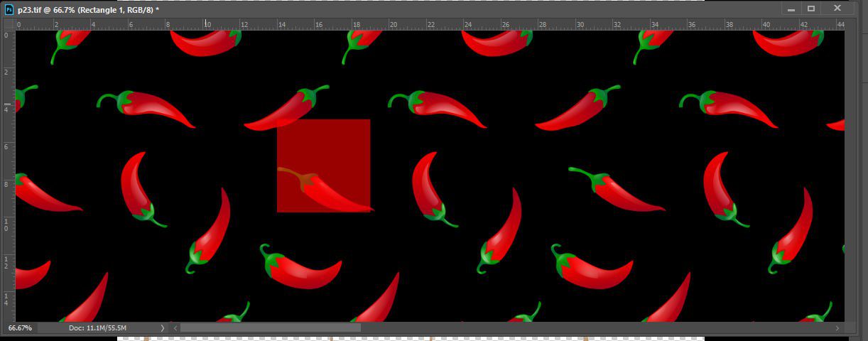Maximize the p23.tif document window
868x341 pixels.
pos(810,9)
